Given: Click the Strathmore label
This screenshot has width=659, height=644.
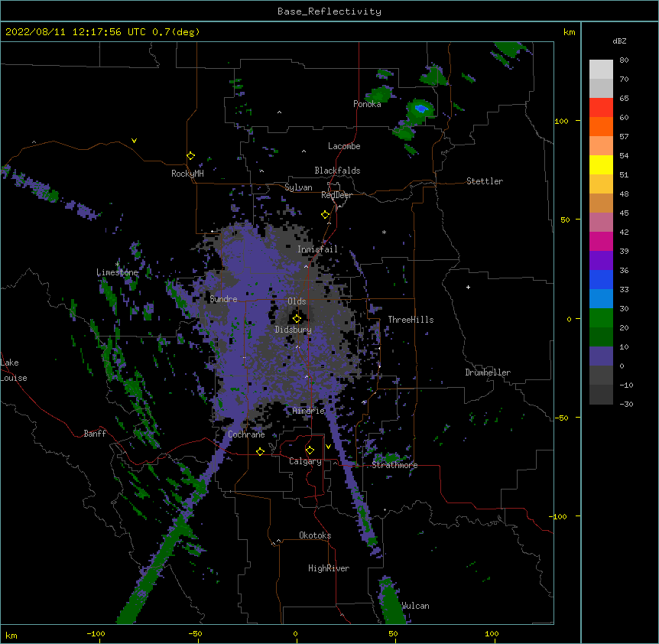Looking at the screenshot, I should point(394,465).
